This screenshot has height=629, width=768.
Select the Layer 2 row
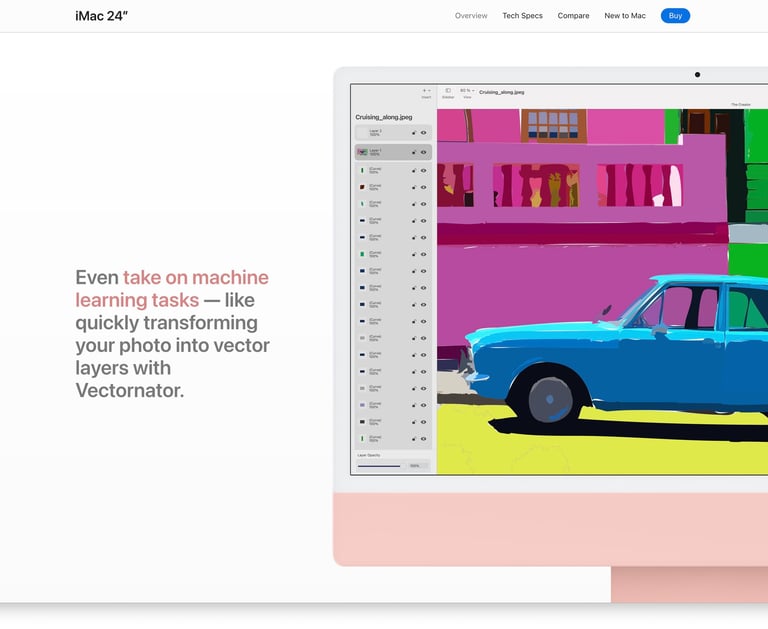pos(393,133)
